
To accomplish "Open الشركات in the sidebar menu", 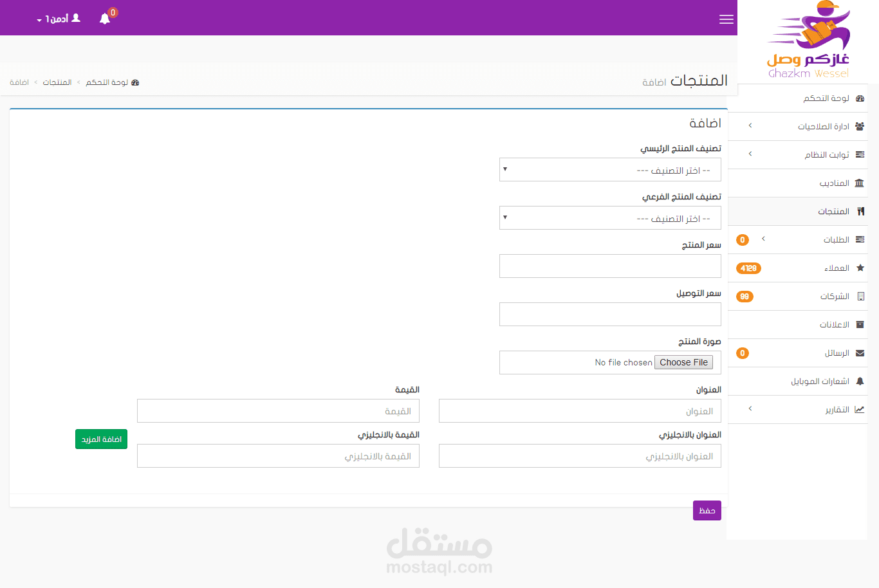I will pos(835,297).
